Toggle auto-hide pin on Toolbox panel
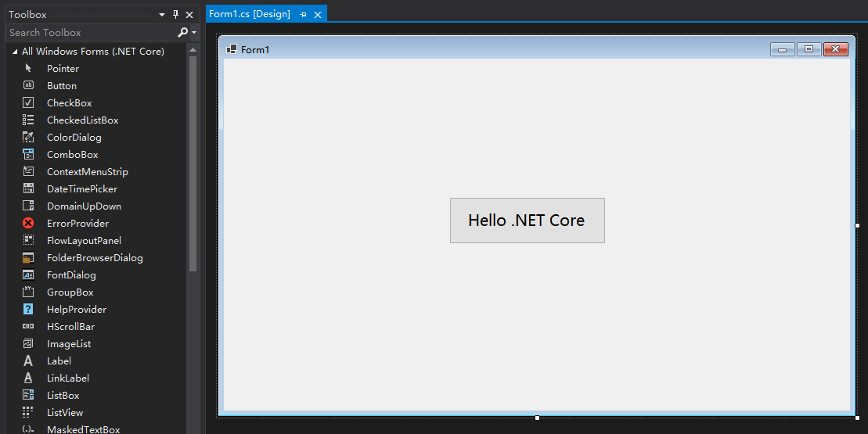 point(176,14)
